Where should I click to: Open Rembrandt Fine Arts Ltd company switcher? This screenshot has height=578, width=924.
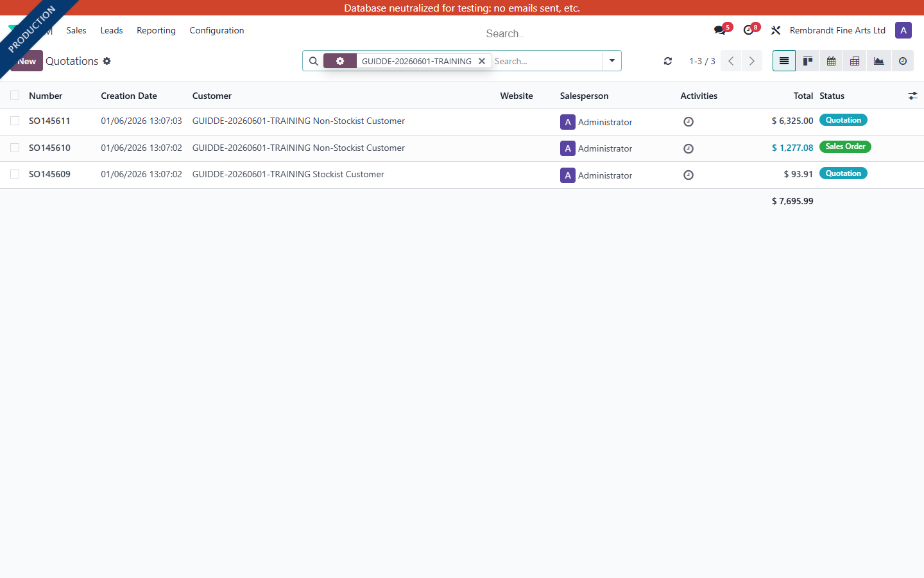pyautogui.click(x=837, y=30)
